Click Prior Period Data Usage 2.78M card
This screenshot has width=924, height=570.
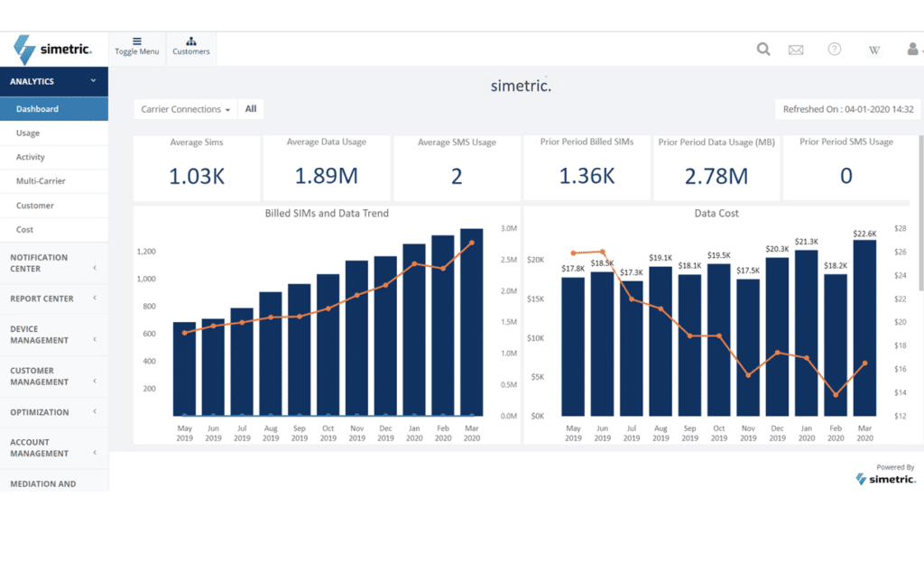pos(716,169)
